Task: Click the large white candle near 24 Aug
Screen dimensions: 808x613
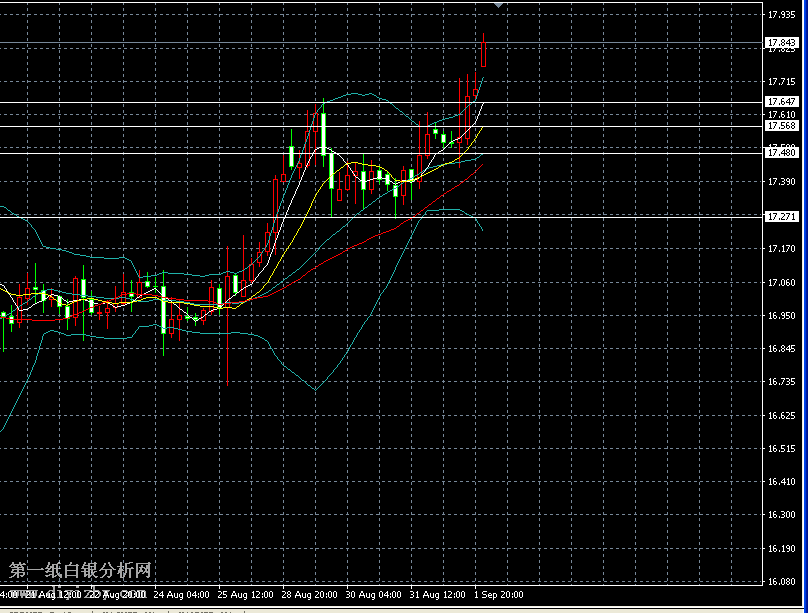Action: 163,308
